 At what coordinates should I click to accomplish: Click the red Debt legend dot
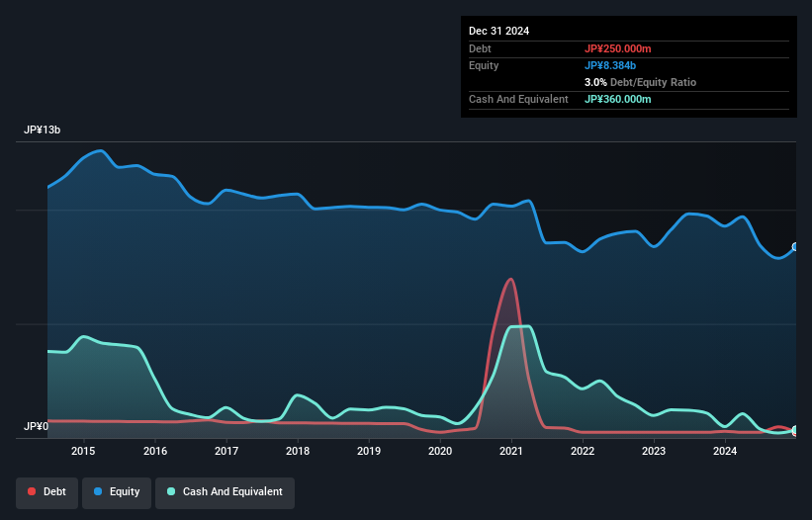[x=32, y=491]
